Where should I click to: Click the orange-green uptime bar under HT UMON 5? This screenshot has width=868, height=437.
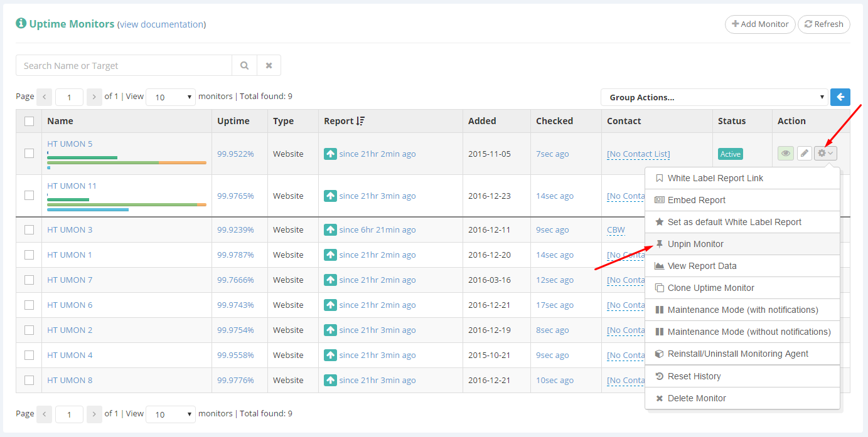coord(127,162)
